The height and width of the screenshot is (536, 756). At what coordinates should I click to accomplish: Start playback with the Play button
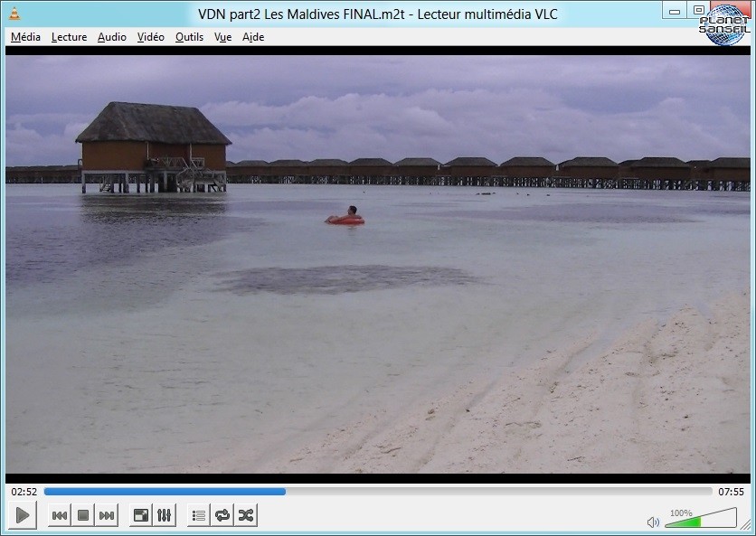pyautogui.click(x=23, y=515)
